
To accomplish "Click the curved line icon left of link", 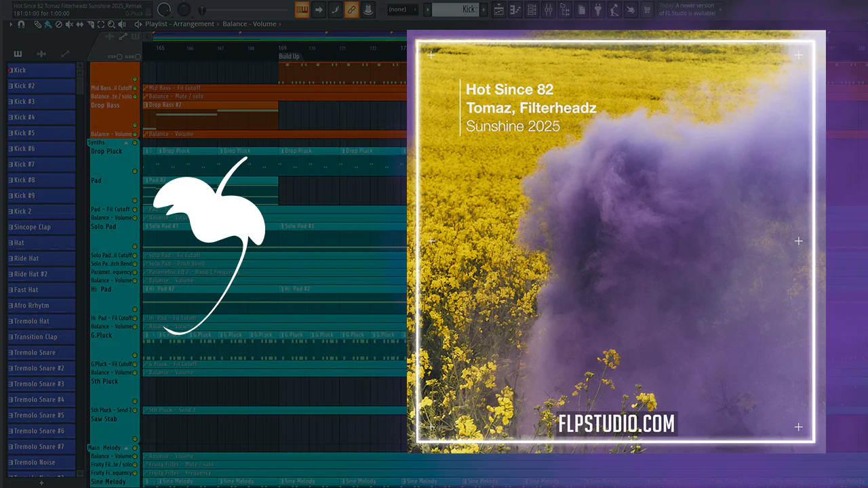I will coord(335,9).
